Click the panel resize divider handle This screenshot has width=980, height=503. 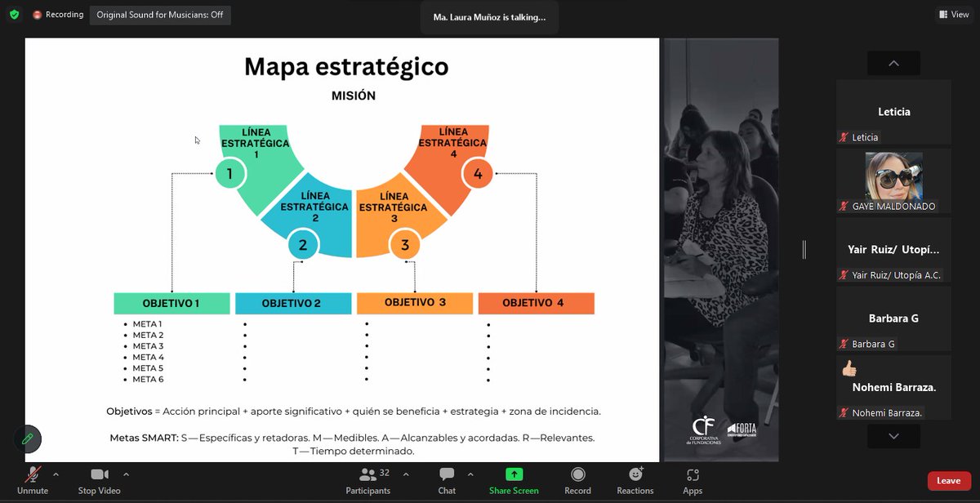pyautogui.click(x=804, y=249)
